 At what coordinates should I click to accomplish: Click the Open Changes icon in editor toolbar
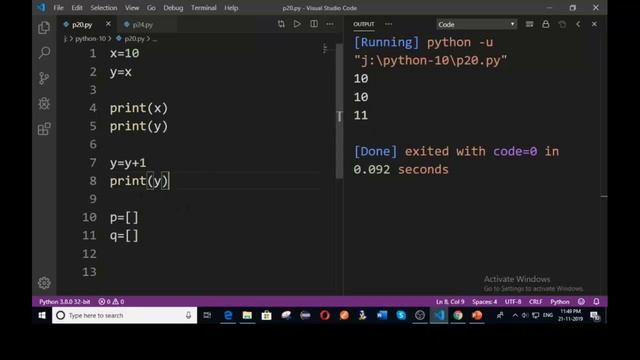click(x=281, y=24)
